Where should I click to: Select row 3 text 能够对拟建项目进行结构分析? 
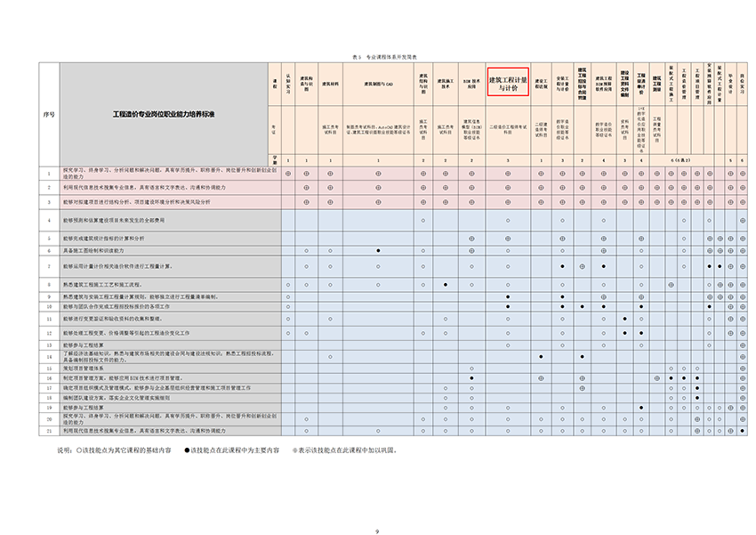pyautogui.click(x=136, y=202)
